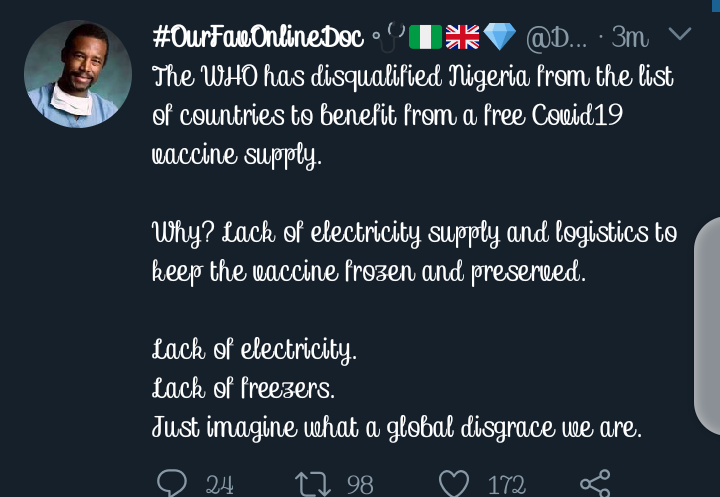Image resolution: width=720 pixels, height=497 pixels.
Task: Open tweet text about WHO disqualifying Nigeria
Action: (x=413, y=115)
